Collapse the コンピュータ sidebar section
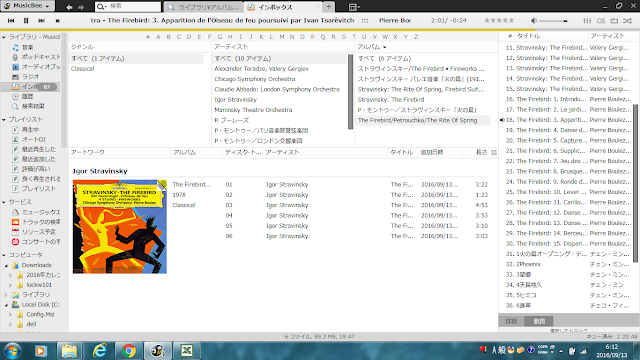This screenshot has height=360, width=640. click(x=4, y=255)
